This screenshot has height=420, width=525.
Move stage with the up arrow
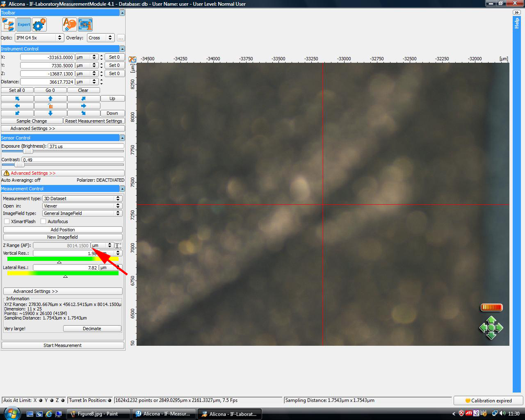[50, 98]
